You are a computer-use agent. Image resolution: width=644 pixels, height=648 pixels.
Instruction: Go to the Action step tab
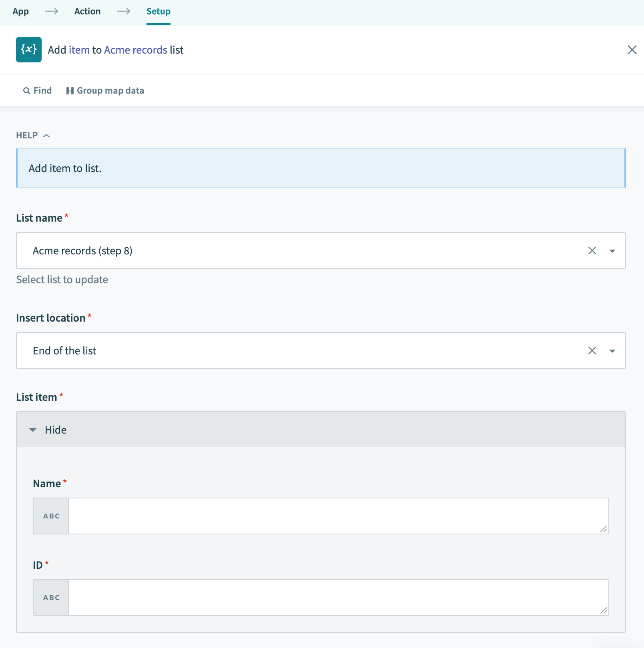tap(87, 12)
